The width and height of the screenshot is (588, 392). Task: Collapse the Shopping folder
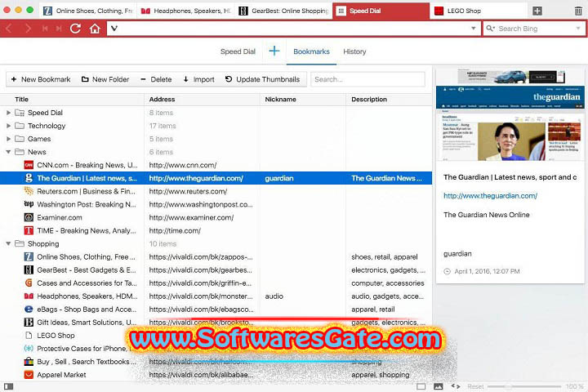coord(8,244)
